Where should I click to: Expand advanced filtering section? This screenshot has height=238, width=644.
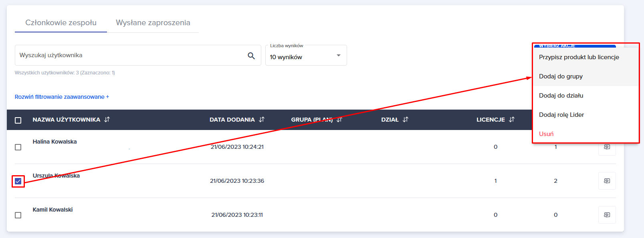tap(62, 97)
